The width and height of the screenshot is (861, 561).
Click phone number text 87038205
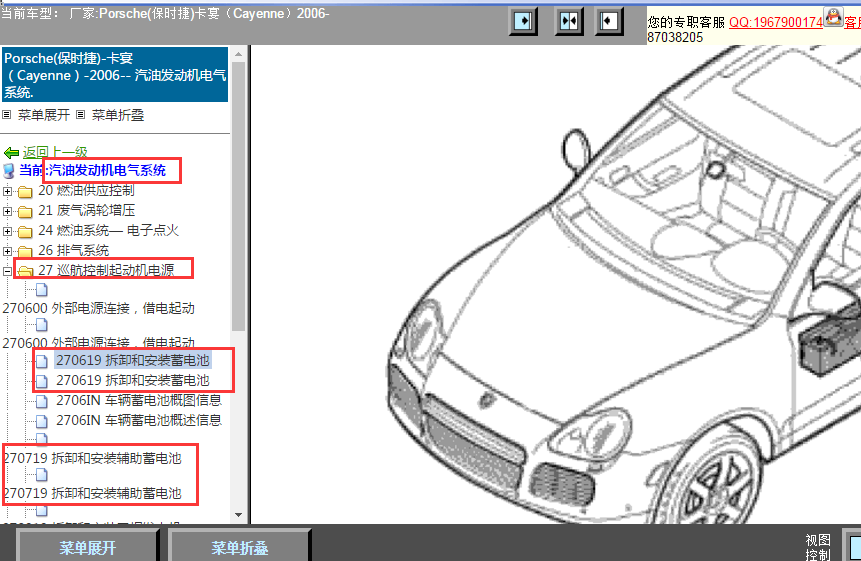pyautogui.click(x=675, y=37)
